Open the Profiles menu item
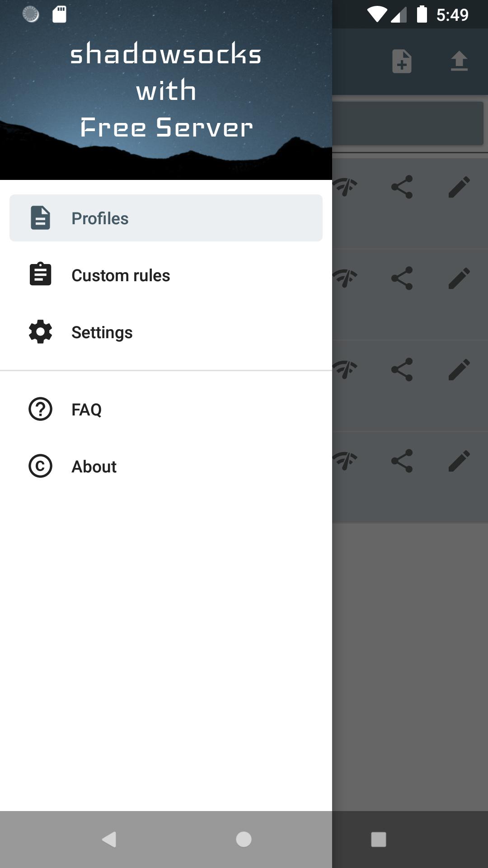This screenshot has height=868, width=488. (166, 218)
